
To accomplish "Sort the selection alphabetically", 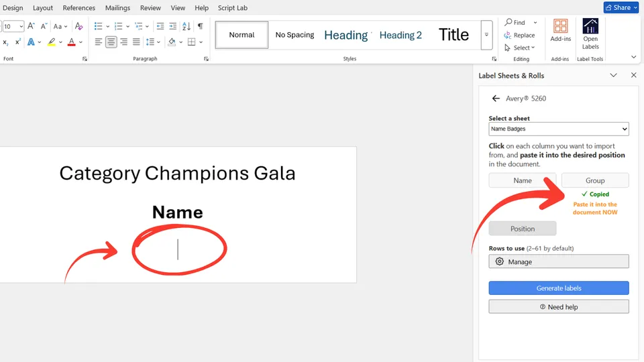I will [x=186, y=26].
